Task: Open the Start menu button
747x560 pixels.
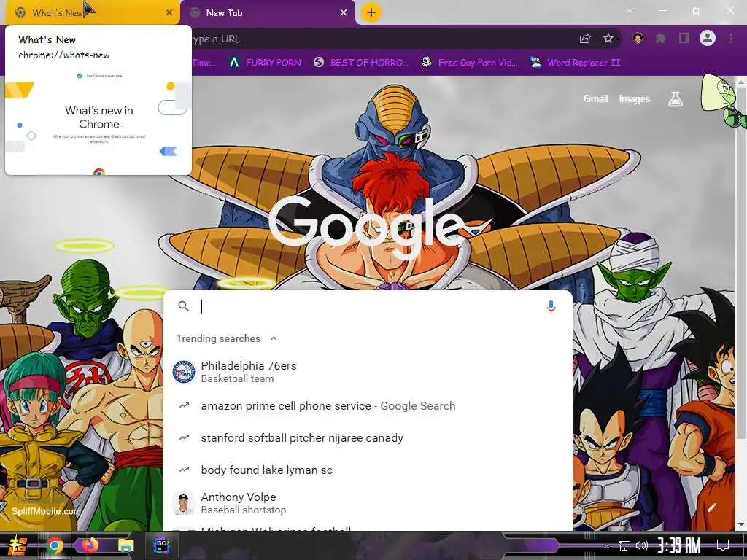Action: [x=18, y=545]
